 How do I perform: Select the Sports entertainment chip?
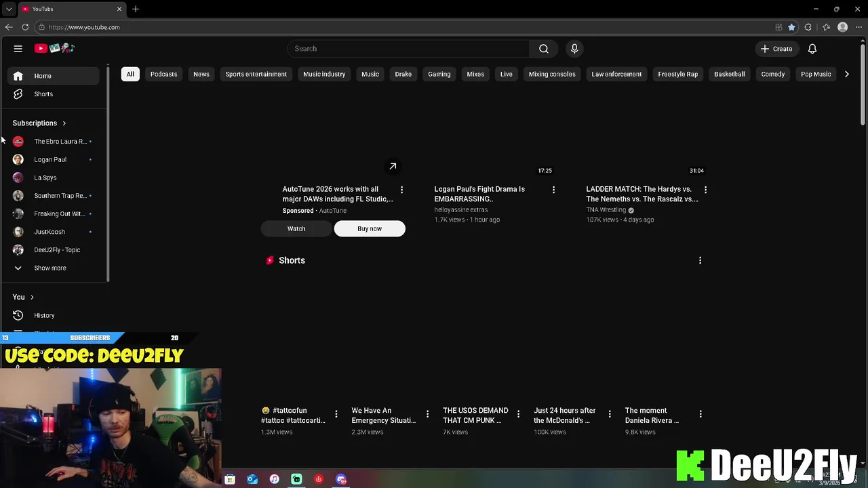pyautogui.click(x=256, y=74)
